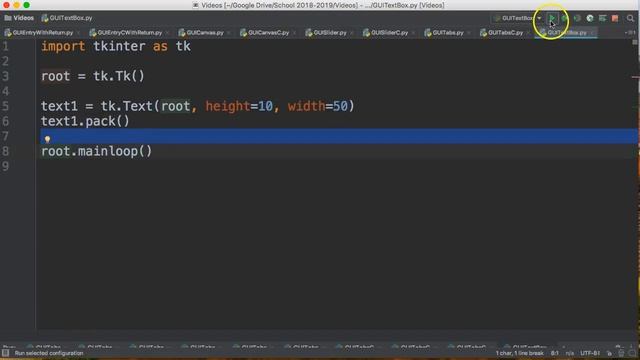Close the GUICanvas.py tab

click(229, 33)
